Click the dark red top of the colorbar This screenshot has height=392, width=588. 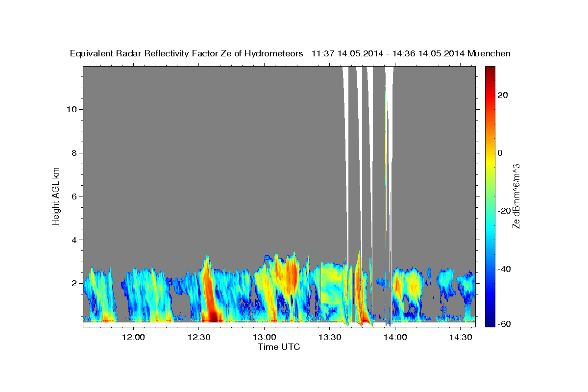tap(490, 70)
